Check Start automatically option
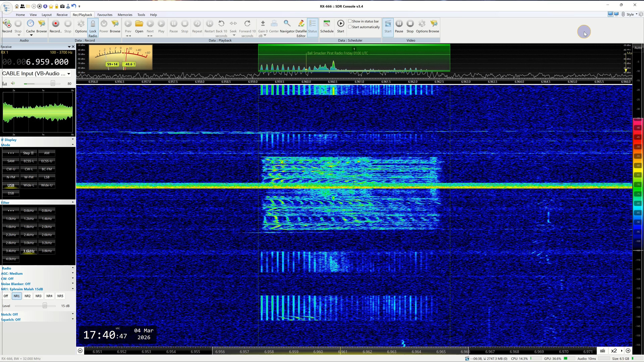 pyautogui.click(x=350, y=27)
